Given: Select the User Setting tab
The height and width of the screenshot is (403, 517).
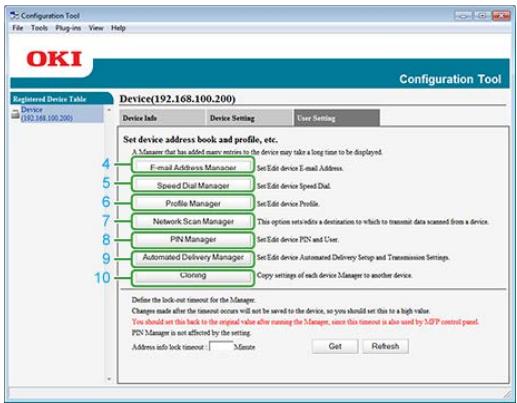Looking at the screenshot, I should (337, 118).
